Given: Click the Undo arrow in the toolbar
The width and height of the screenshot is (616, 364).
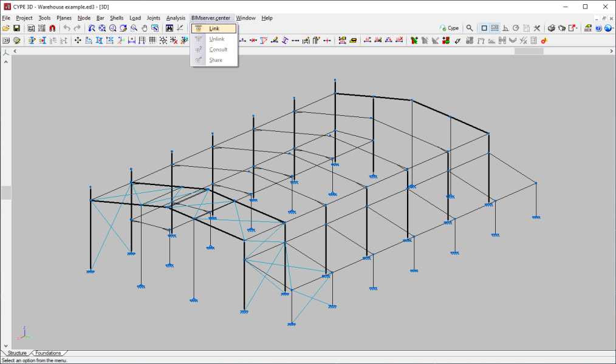Looking at the screenshot, I should pyautogui.click(x=66, y=29).
